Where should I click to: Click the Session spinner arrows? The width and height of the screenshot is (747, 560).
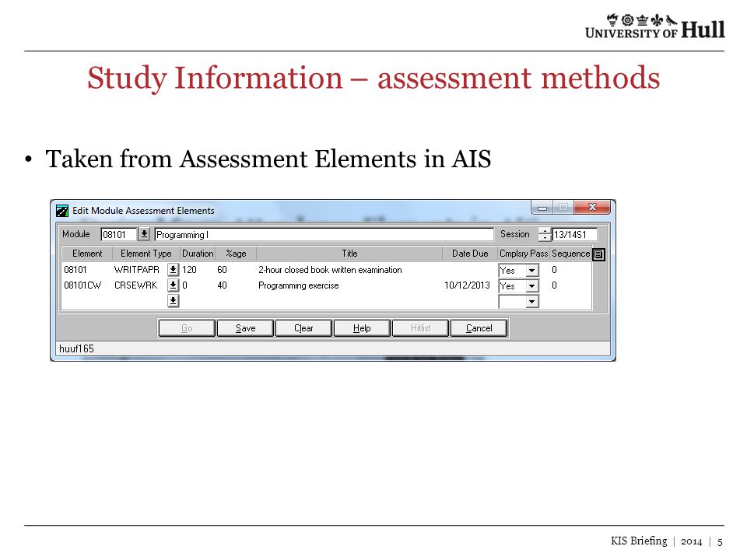(x=544, y=234)
